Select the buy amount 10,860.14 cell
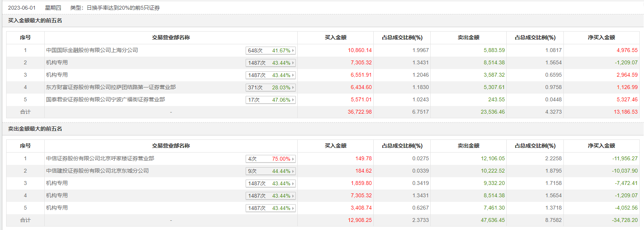Image resolution: width=644 pixels, height=230 pixels. pos(360,50)
